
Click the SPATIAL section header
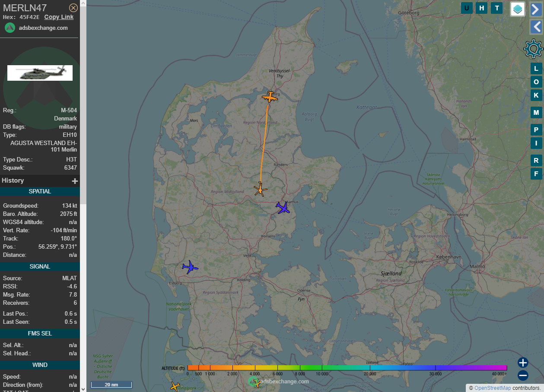coord(40,191)
